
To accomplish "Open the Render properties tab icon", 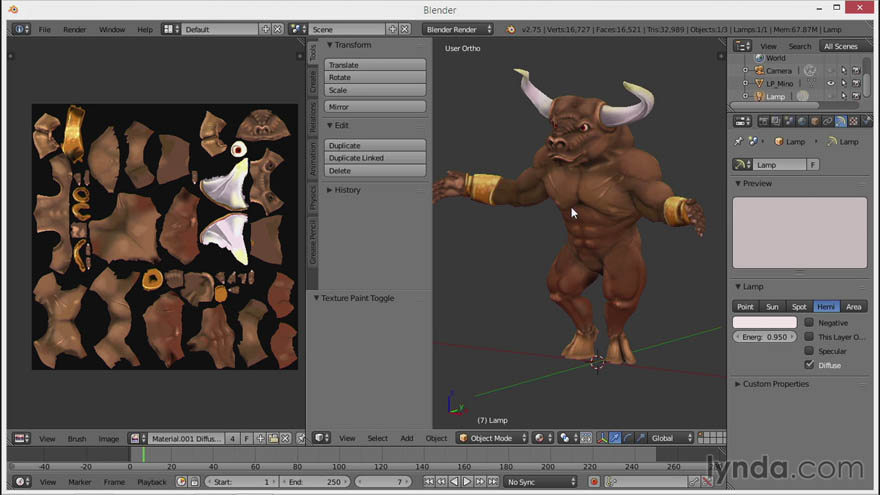I will coord(763,121).
